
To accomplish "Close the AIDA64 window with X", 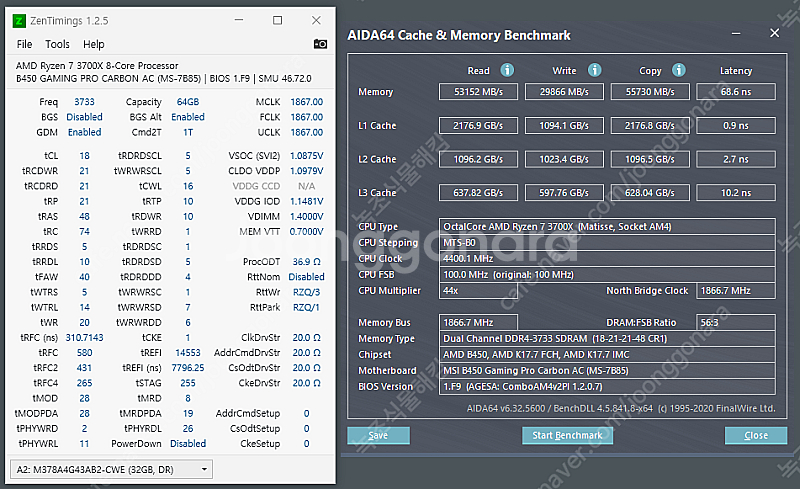I will [x=774, y=33].
